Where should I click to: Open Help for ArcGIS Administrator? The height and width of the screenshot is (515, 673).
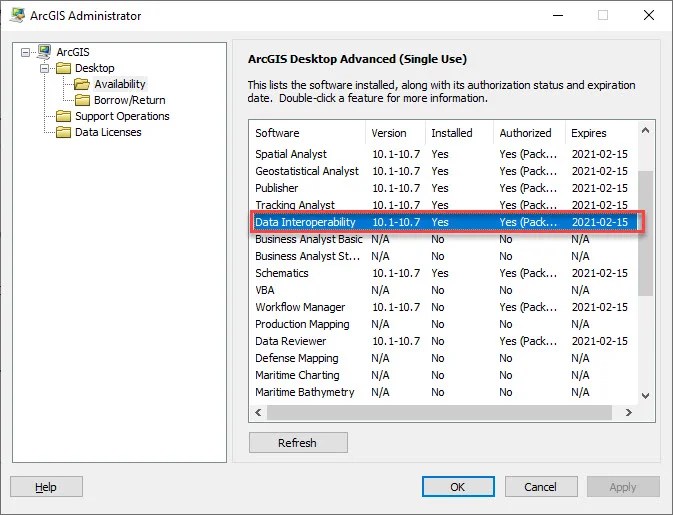[46, 487]
